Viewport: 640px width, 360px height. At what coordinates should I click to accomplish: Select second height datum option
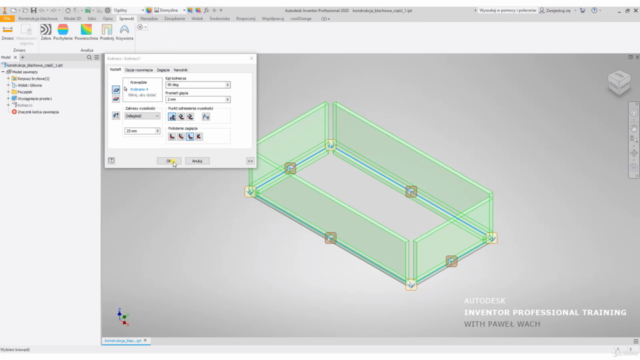pyautogui.click(x=181, y=117)
